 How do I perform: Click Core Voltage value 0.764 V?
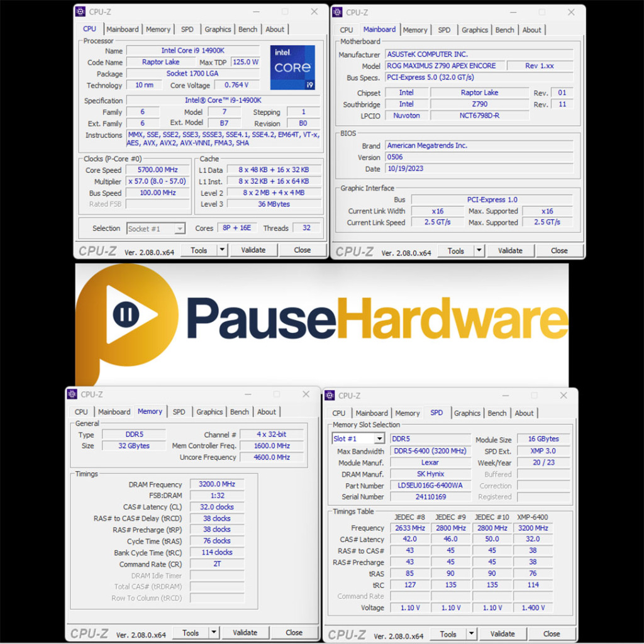click(237, 85)
